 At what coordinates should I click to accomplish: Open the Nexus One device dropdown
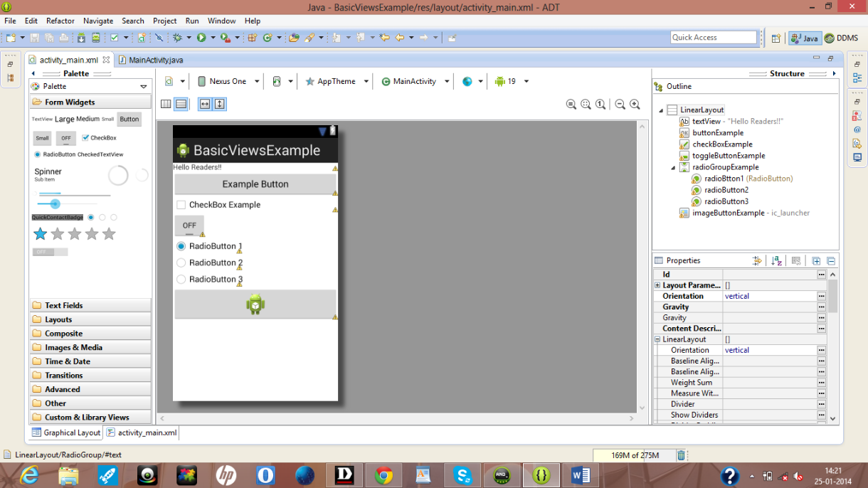click(x=228, y=82)
